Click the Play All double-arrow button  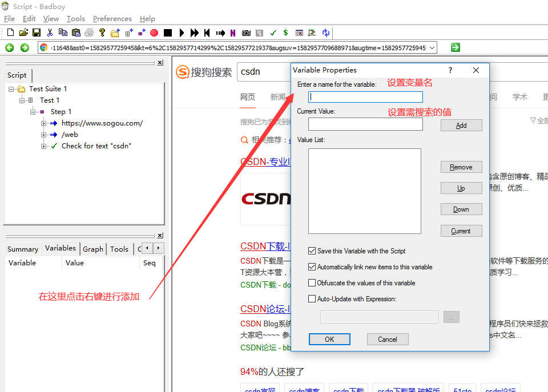(194, 33)
